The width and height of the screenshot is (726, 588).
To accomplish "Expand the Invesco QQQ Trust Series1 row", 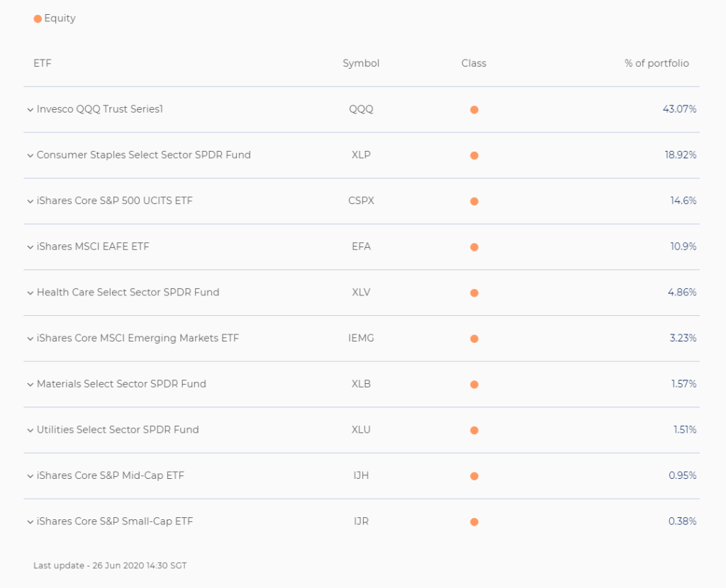I will [30, 110].
